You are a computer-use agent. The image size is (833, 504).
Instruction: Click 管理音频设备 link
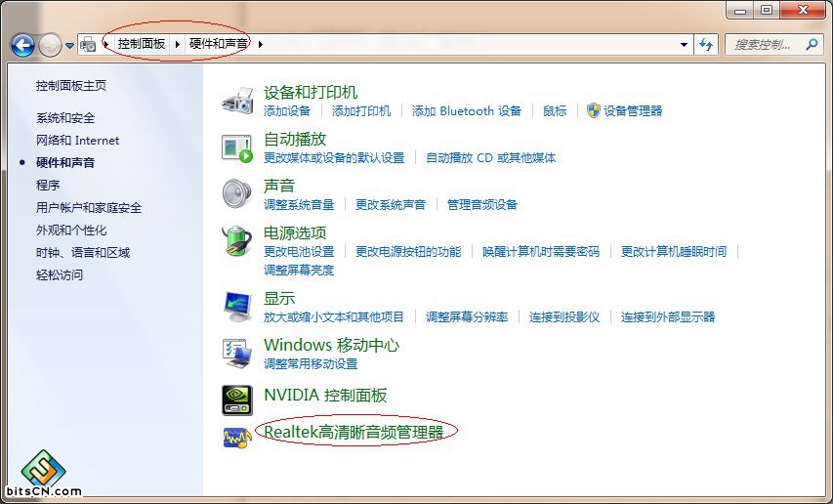tap(482, 204)
